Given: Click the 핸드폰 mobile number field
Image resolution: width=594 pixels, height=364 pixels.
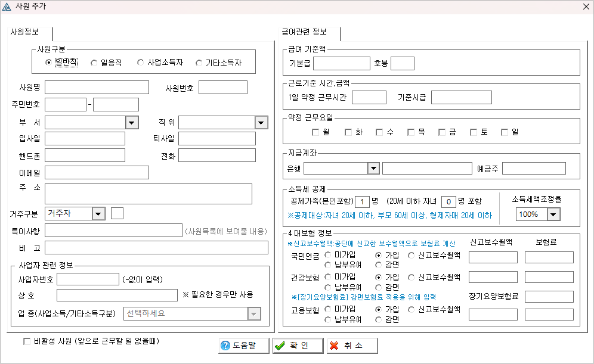Looking at the screenshot, I should click(85, 155).
